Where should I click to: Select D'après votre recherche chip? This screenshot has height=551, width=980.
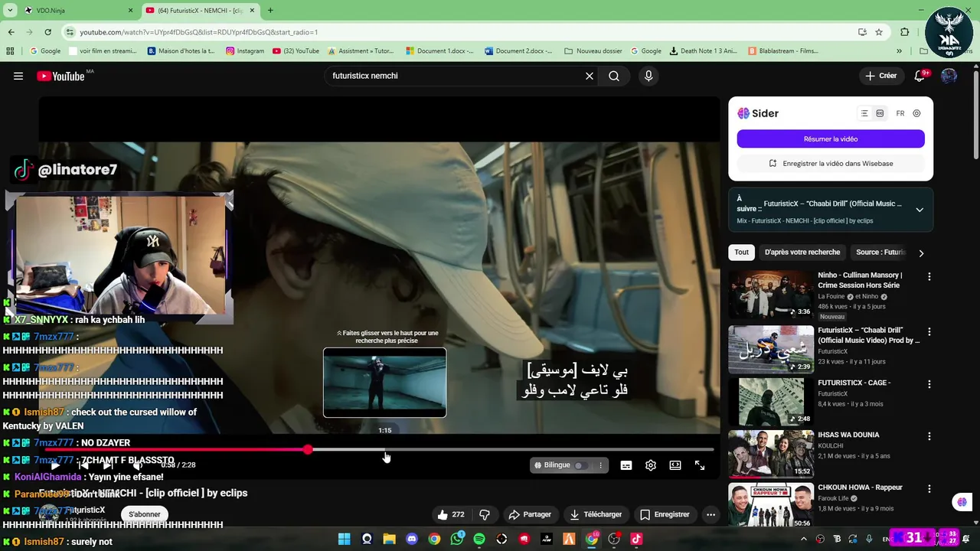coord(802,253)
